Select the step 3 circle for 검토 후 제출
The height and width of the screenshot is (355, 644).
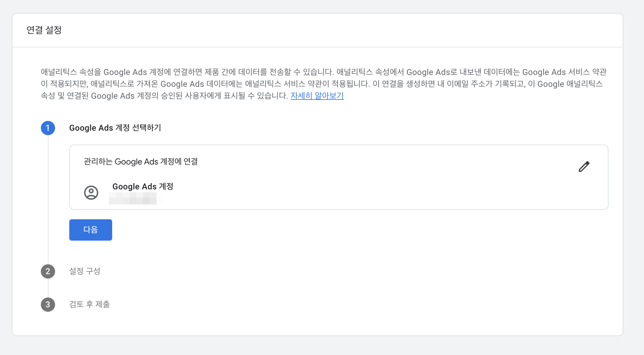coord(48,305)
